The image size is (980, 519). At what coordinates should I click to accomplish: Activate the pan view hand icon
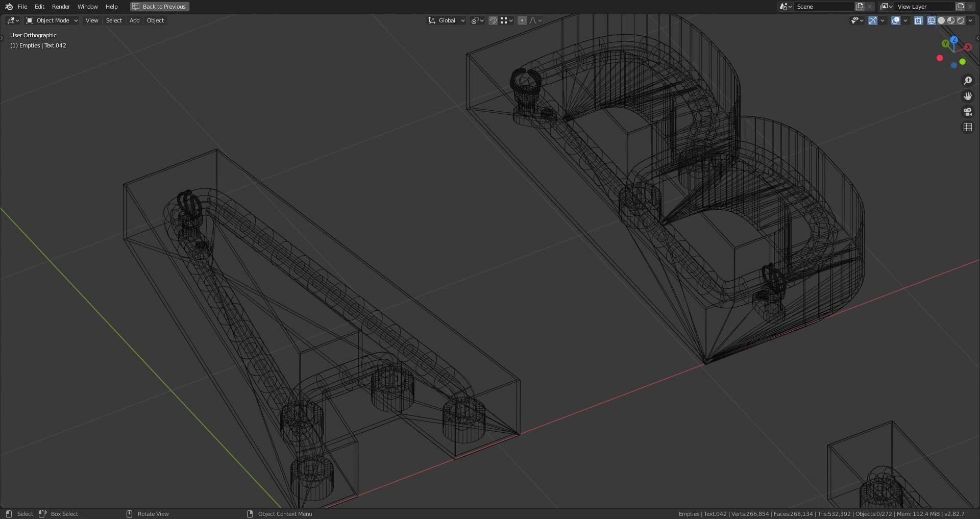click(x=967, y=96)
